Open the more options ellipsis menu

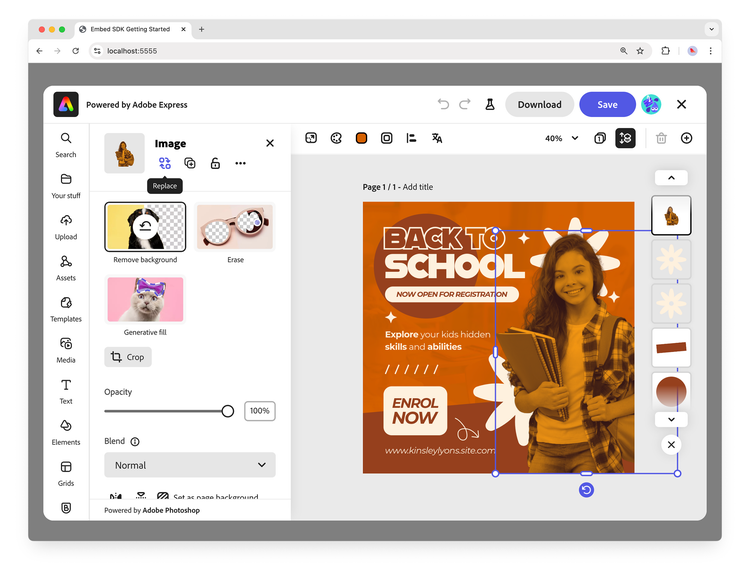click(x=240, y=163)
